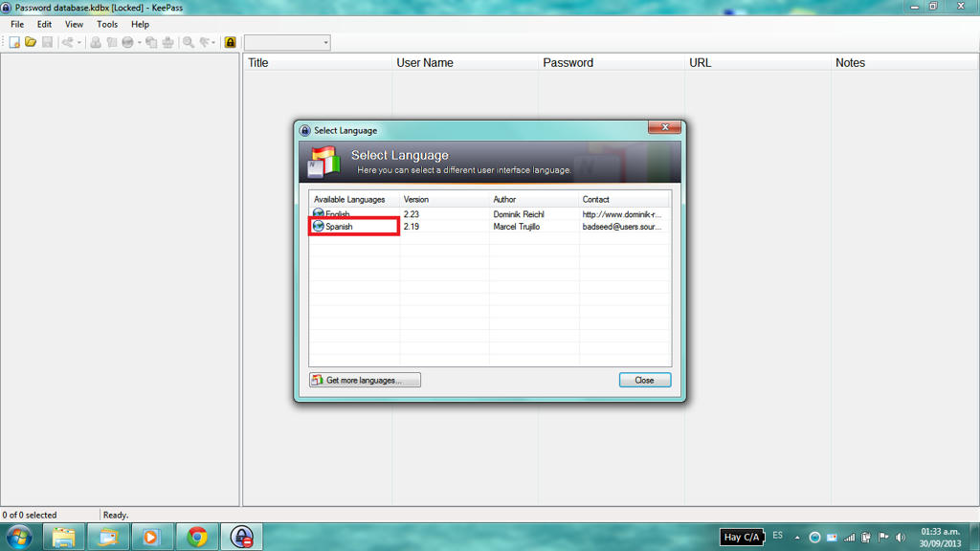Click the User Name column header

(x=465, y=62)
